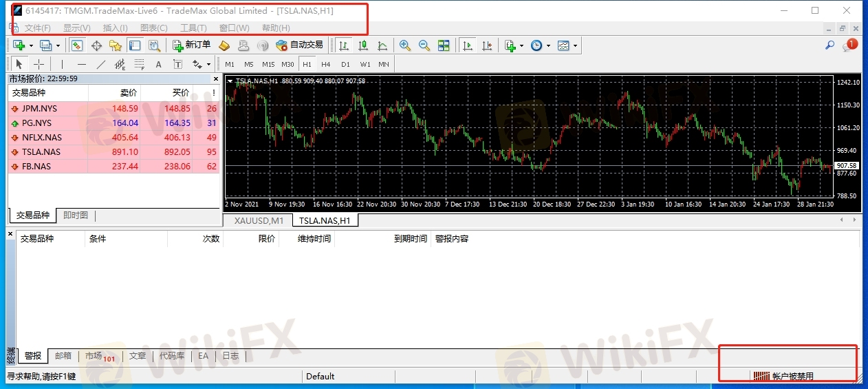Select the equidistant channel tool

[x=120, y=64]
